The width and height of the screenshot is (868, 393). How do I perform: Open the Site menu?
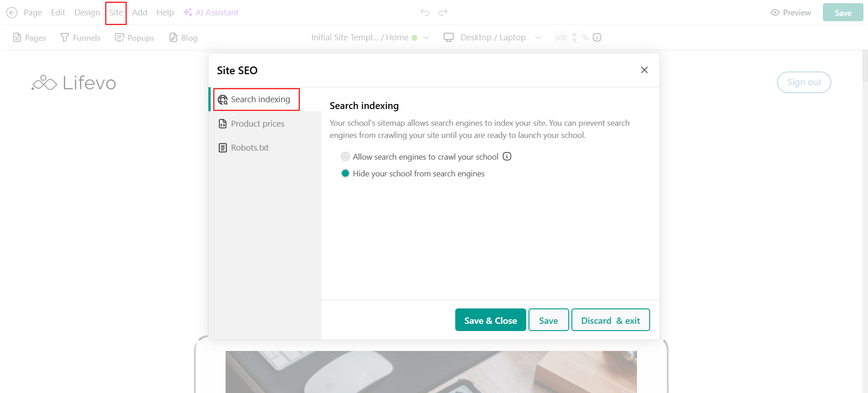[116, 13]
